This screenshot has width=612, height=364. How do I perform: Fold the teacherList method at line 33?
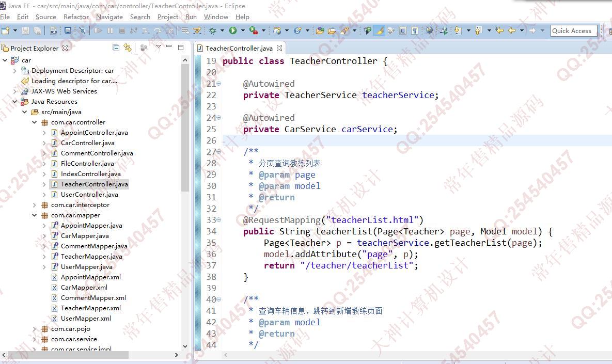219,220
